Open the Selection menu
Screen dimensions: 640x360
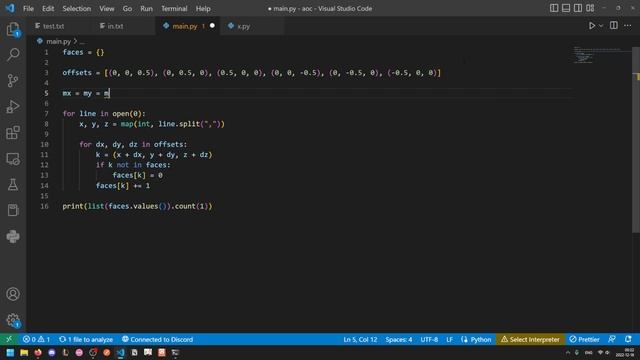click(x=77, y=9)
